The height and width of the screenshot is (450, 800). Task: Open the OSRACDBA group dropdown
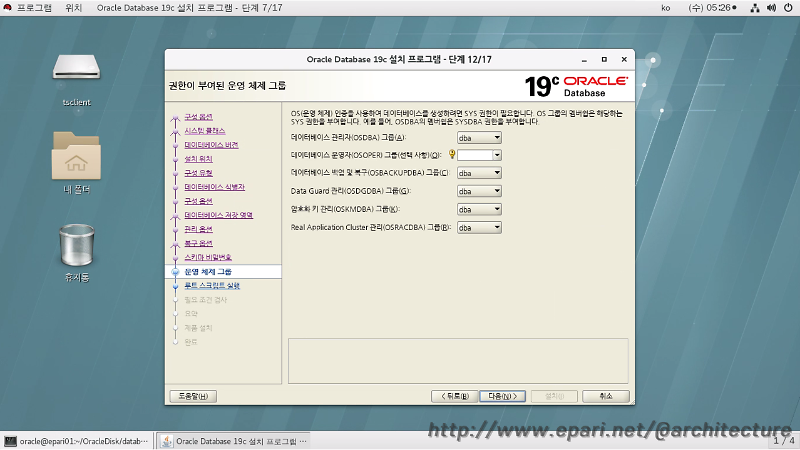point(479,228)
